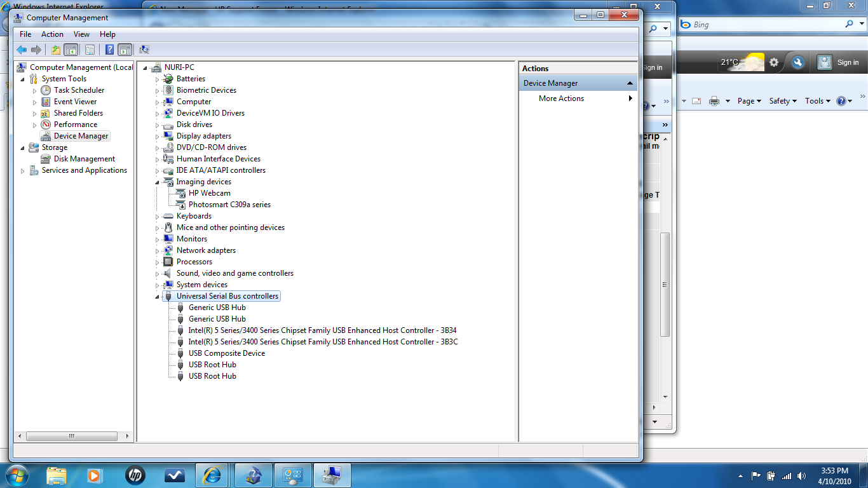Expand the Network adapters category

[x=158, y=250]
